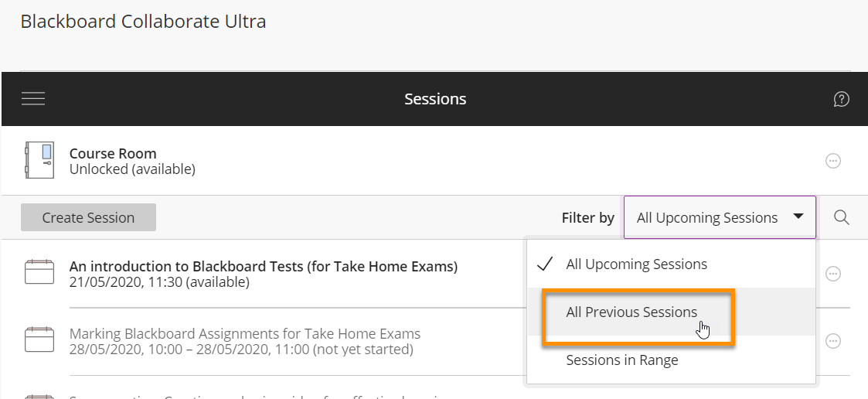Viewport: 868px width, 399px height.
Task: Click the Create Session button
Action: 89,217
